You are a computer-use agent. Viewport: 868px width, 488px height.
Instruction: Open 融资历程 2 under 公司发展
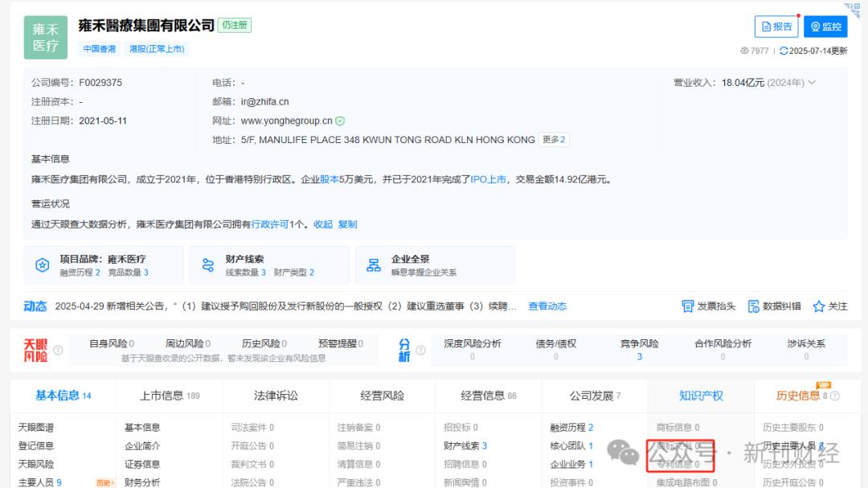[x=571, y=428]
